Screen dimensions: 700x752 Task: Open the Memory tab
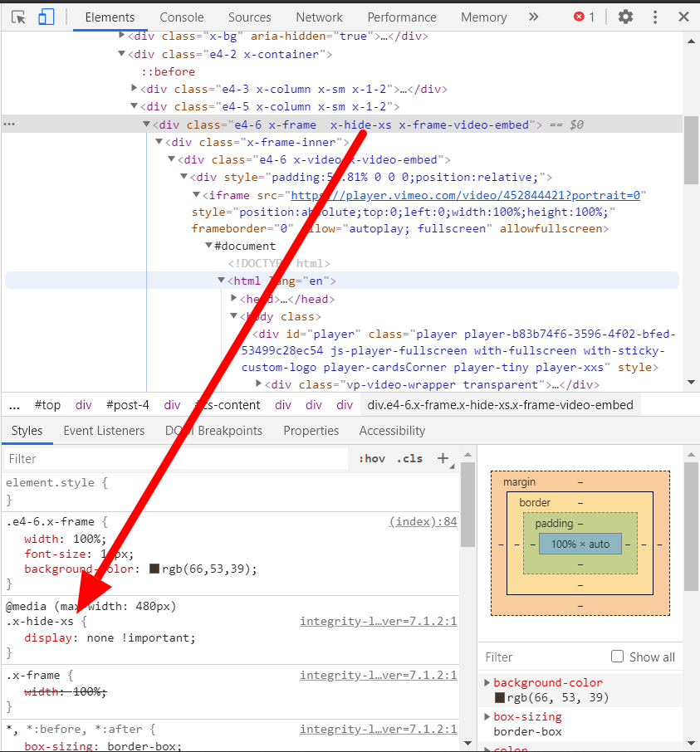point(483,17)
